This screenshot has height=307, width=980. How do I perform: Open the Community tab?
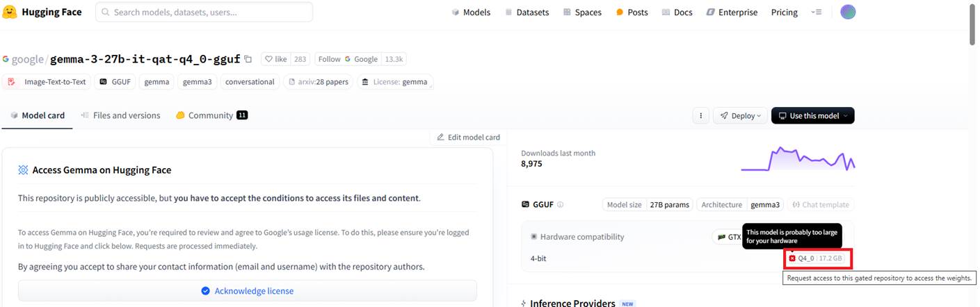pyautogui.click(x=211, y=115)
